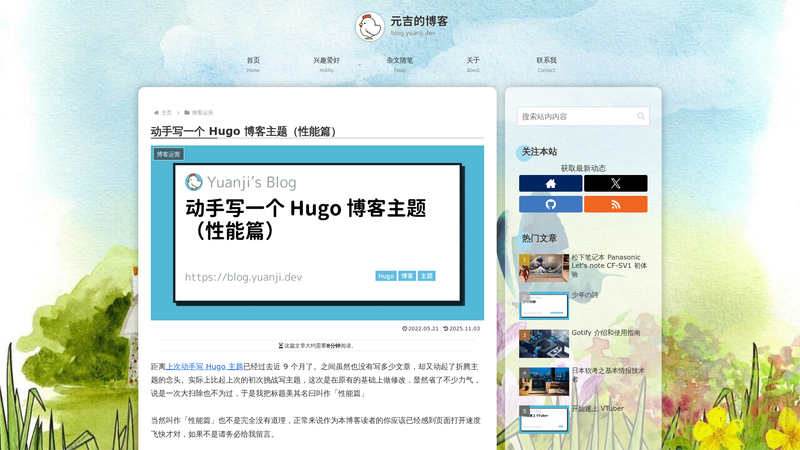Click the 获取最新动态 text
The image size is (800, 450).
point(583,168)
